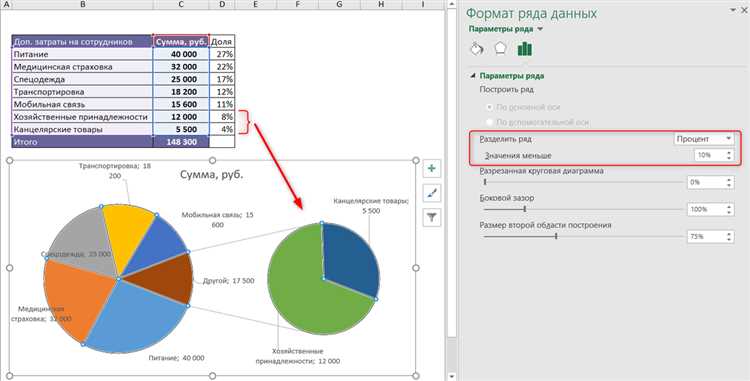Select the По вспомогательной оси radio button

click(489, 122)
